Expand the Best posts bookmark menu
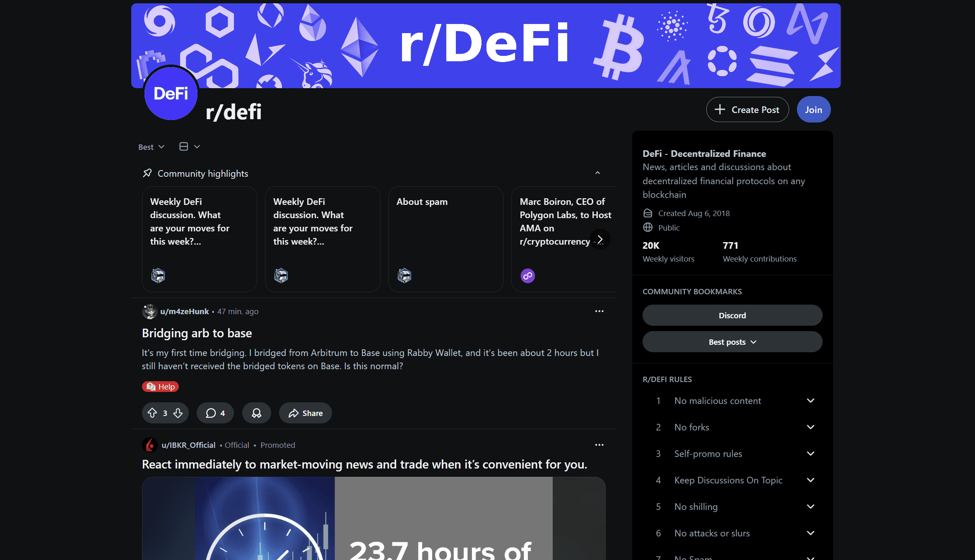The image size is (975, 560). 732,342
